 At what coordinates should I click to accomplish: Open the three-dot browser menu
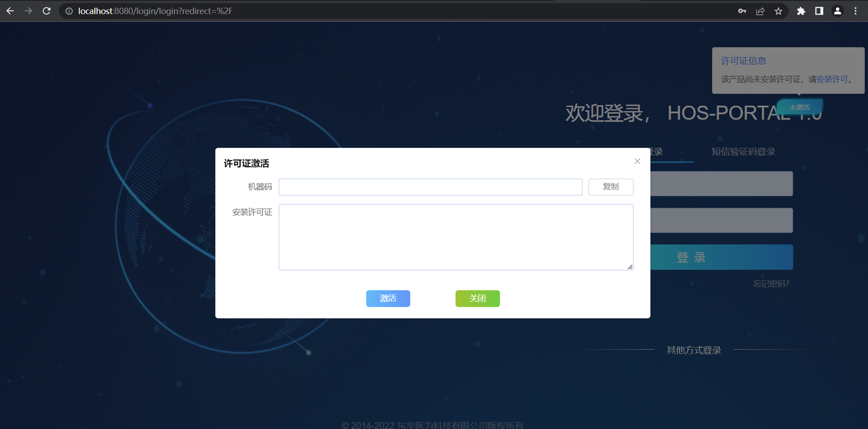[x=854, y=11]
